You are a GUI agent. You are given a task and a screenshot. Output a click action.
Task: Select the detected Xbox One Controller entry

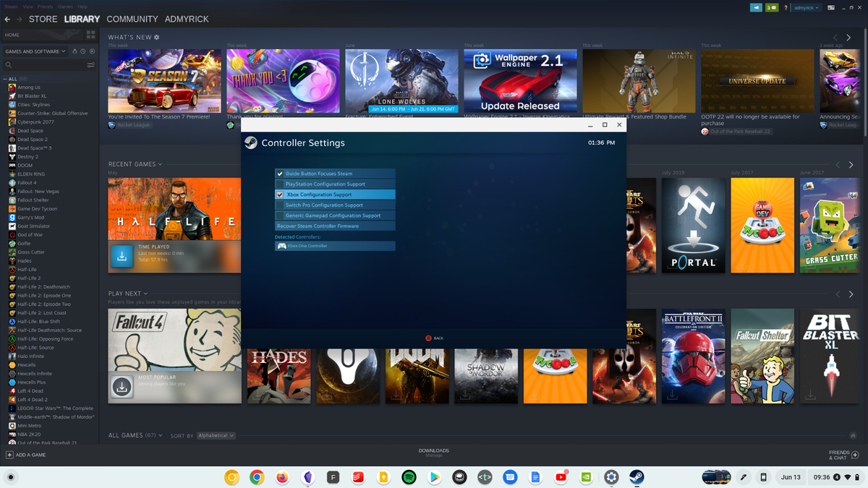pyautogui.click(x=335, y=246)
